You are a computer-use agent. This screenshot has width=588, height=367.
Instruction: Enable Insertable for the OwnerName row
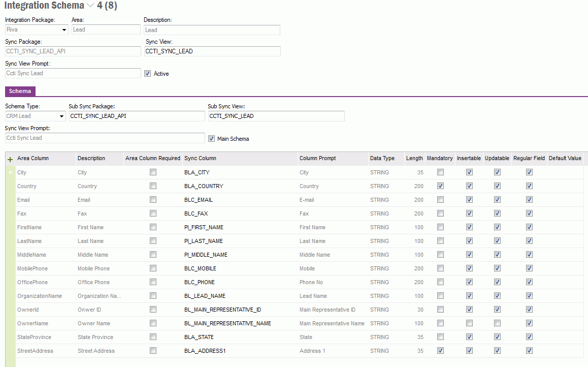click(469, 323)
